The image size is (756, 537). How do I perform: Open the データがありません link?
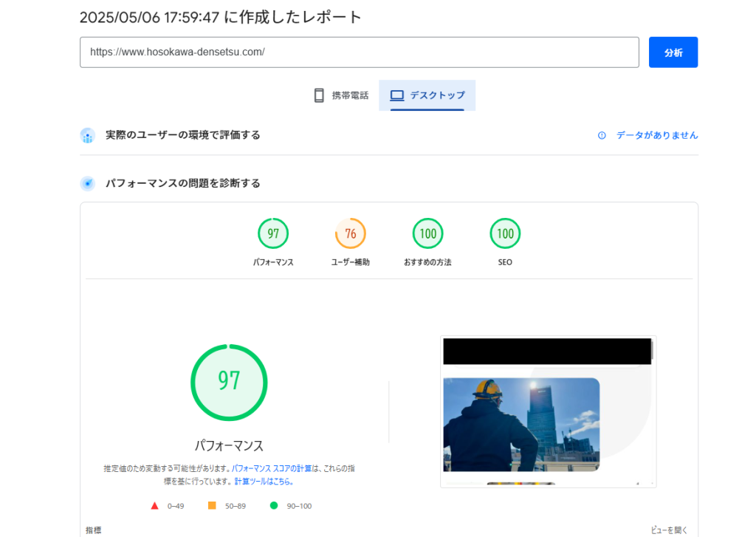(x=656, y=136)
